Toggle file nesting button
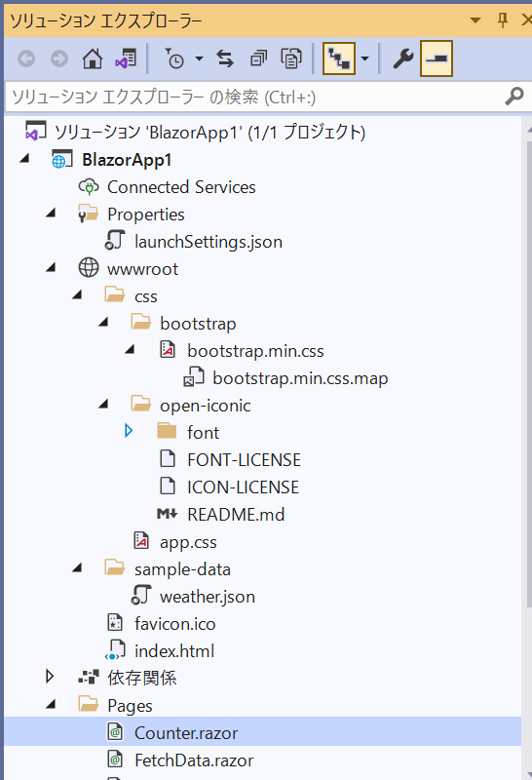Screen dimensions: 532x780 [339, 58]
